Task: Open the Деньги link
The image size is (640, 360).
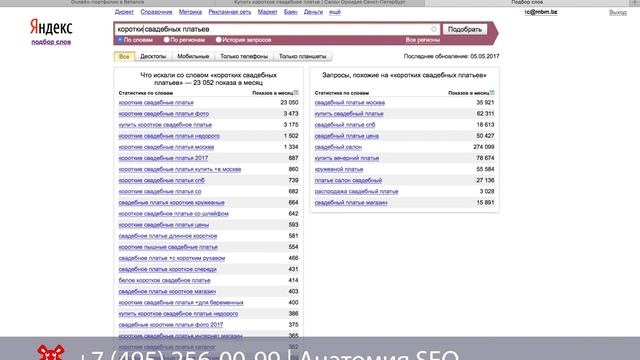Action: tap(313, 12)
